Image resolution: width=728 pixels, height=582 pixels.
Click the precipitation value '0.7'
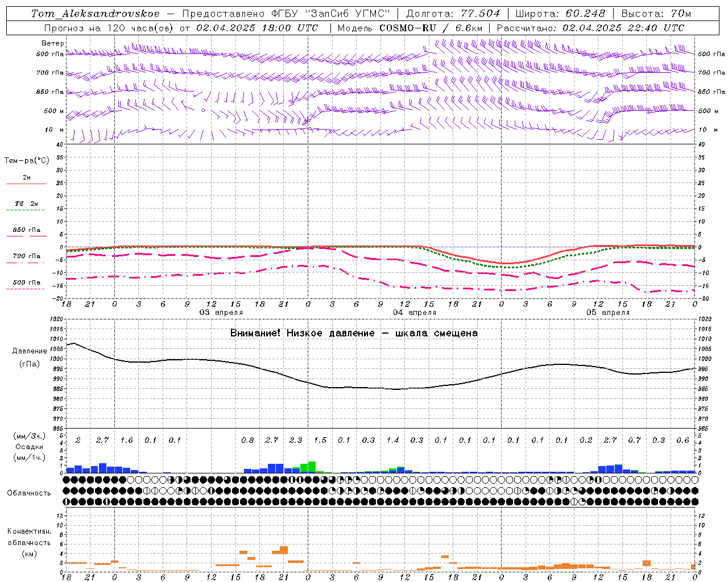[634, 440]
